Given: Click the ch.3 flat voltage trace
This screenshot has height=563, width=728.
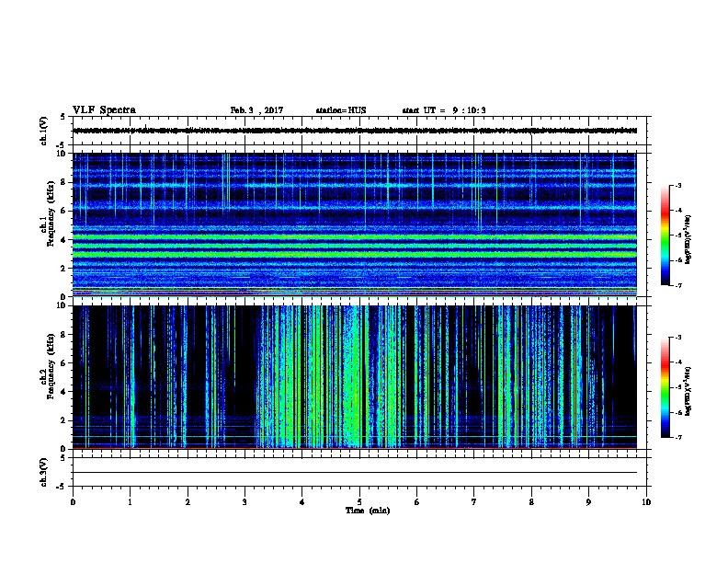Looking at the screenshot, I should coord(355,473).
